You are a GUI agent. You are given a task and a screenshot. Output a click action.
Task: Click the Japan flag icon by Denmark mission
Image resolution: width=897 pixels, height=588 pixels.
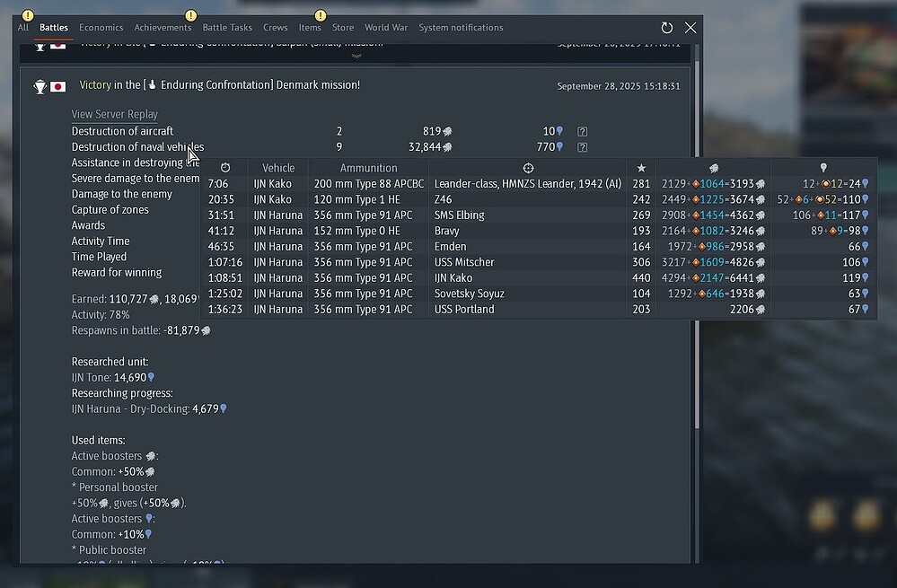click(57, 87)
